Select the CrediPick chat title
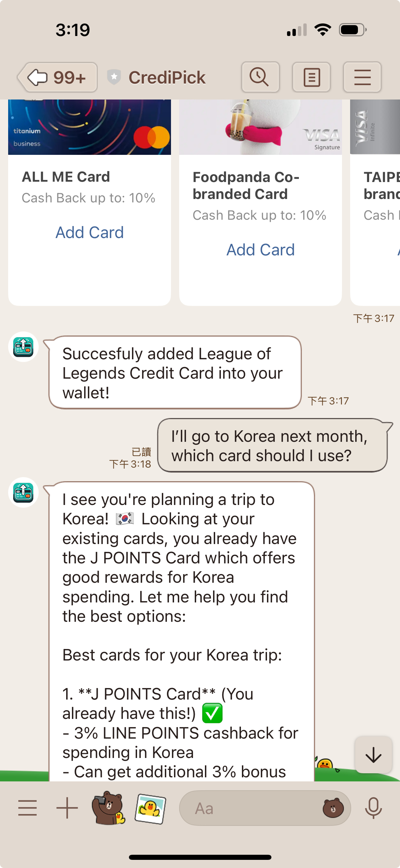Image resolution: width=400 pixels, height=868 pixels. (x=167, y=77)
